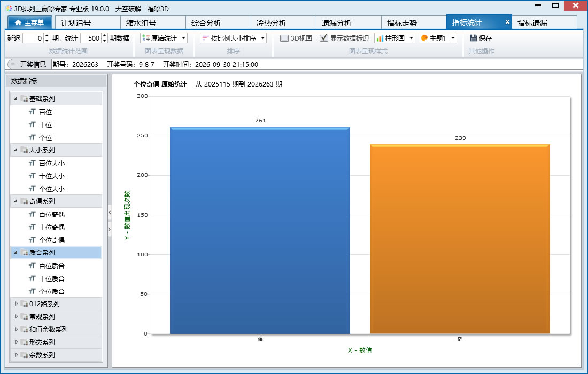This screenshot has height=374, width=588.
Task: Click the 原始统计 data icon
Action: (x=146, y=38)
